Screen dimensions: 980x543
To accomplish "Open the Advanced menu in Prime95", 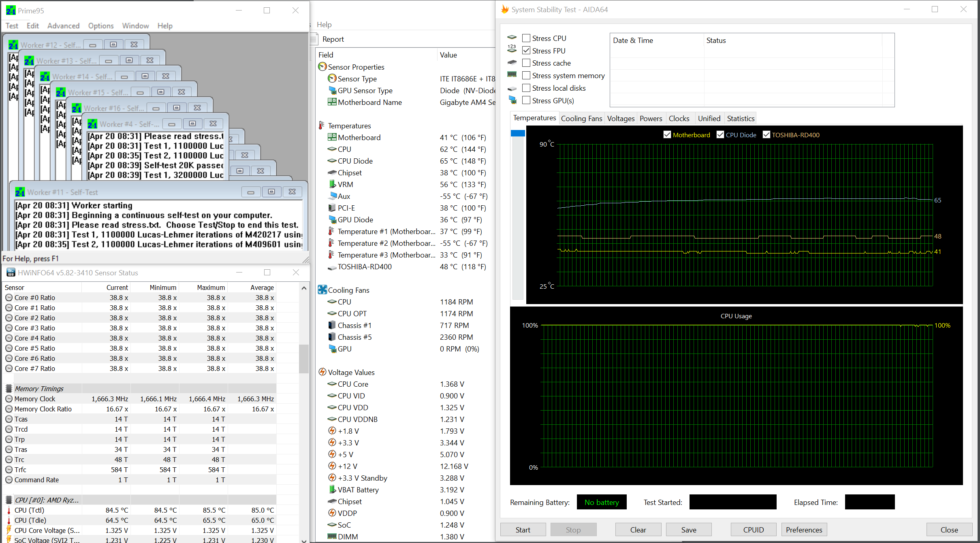I will pyautogui.click(x=63, y=26).
